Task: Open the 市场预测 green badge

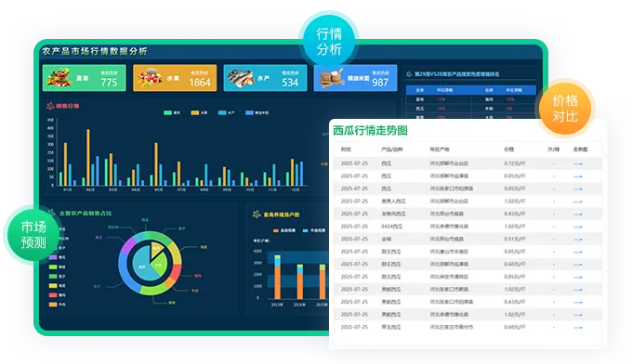Action: [33, 235]
